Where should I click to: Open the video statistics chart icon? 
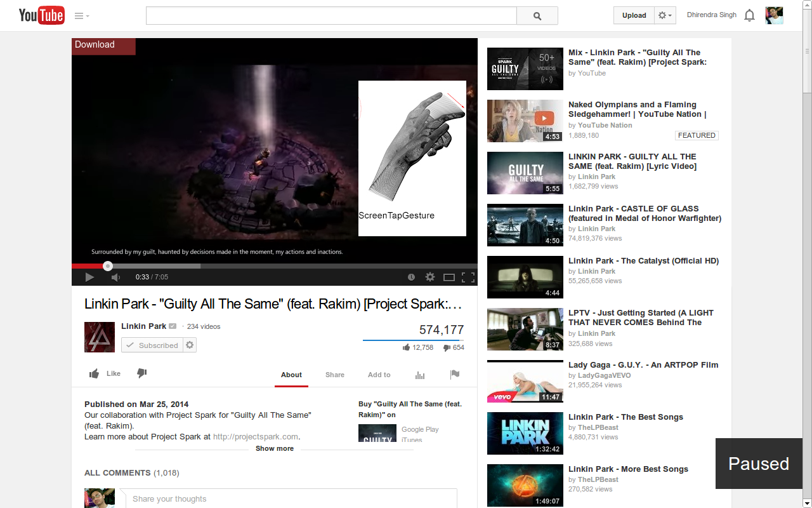[420, 375]
